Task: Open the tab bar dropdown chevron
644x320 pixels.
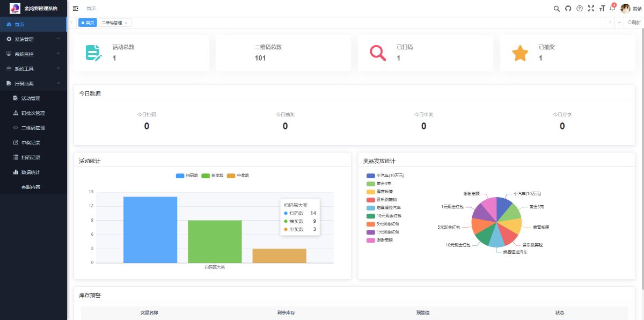Action: pyautogui.click(x=619, y=23)
